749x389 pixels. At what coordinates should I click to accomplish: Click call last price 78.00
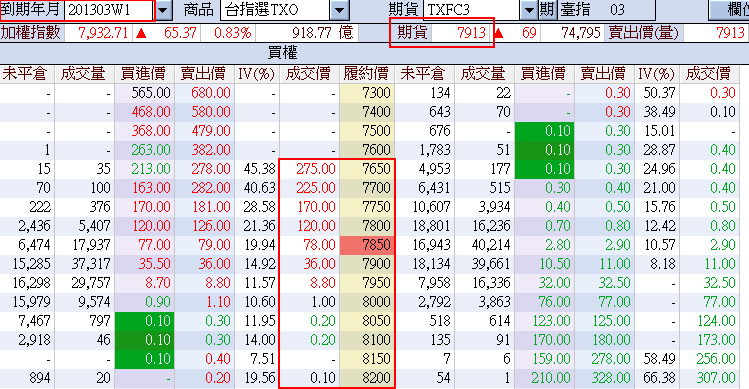(319, 245)
